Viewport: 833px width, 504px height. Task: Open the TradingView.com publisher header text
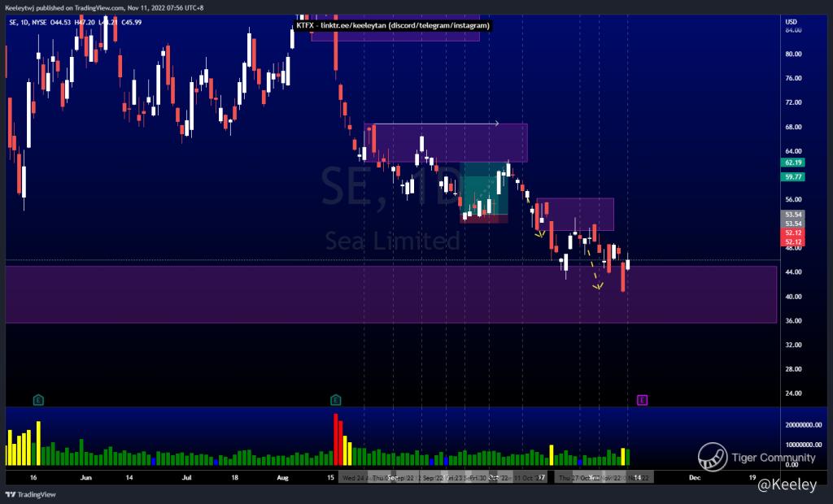(105, 7)
